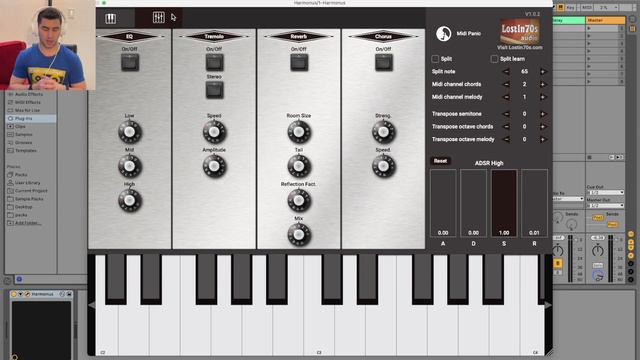Increase Transpose octave melody
Image resolution: width=640 pixels, height=360 pixels.
tap(542, 139)
